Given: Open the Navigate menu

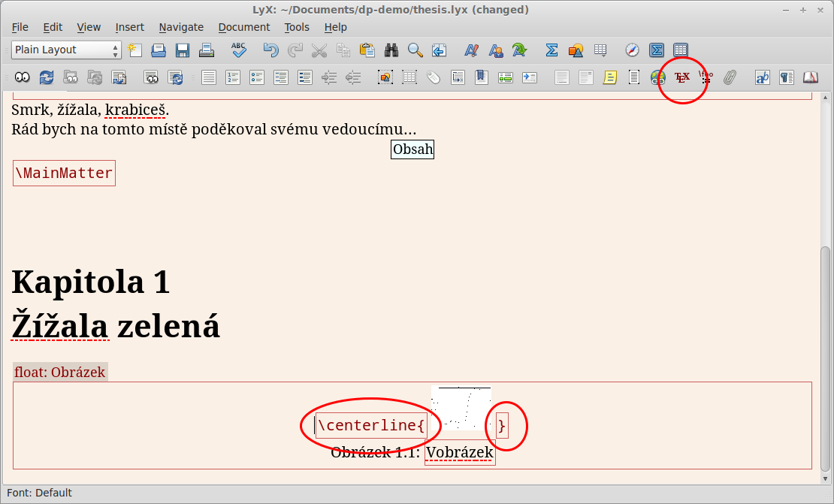Looking at the screenshot, I should [181, 27].
